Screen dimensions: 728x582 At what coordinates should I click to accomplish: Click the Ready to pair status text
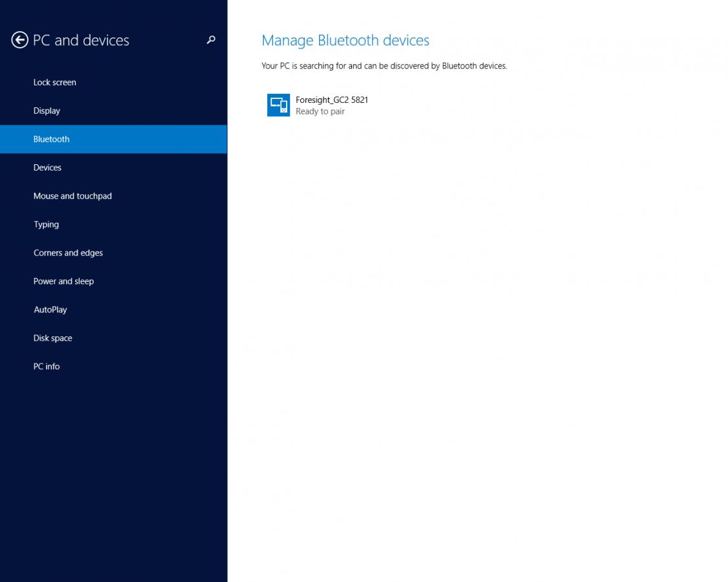pyautogui.click(x=320, y=111)
